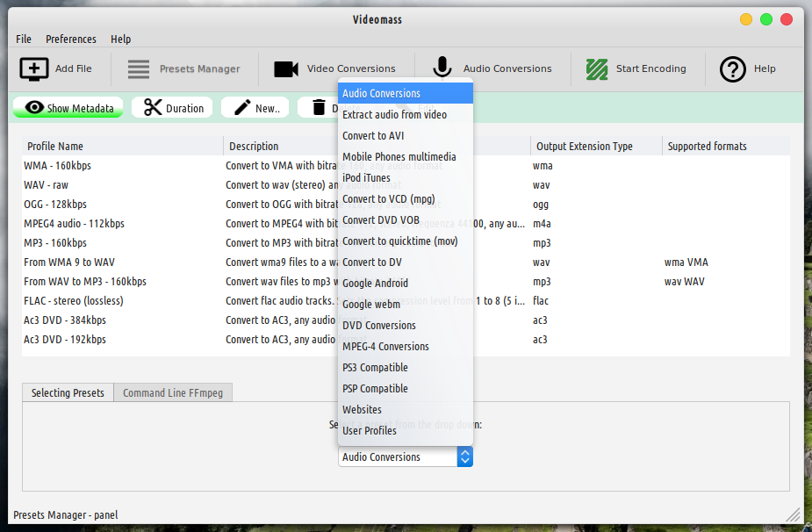The image size is (812, 532).
Task: Select Convert to DV option
Action: tap(406, 262)
